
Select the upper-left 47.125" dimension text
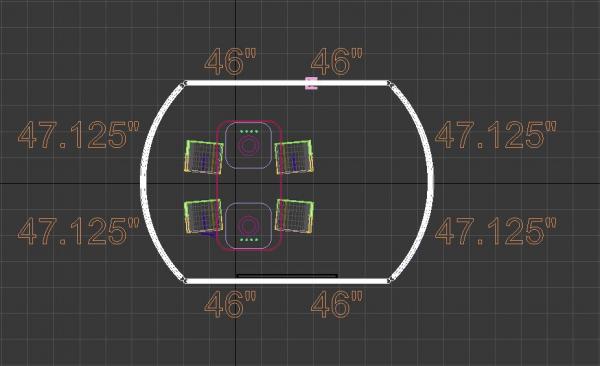(79, 135)
